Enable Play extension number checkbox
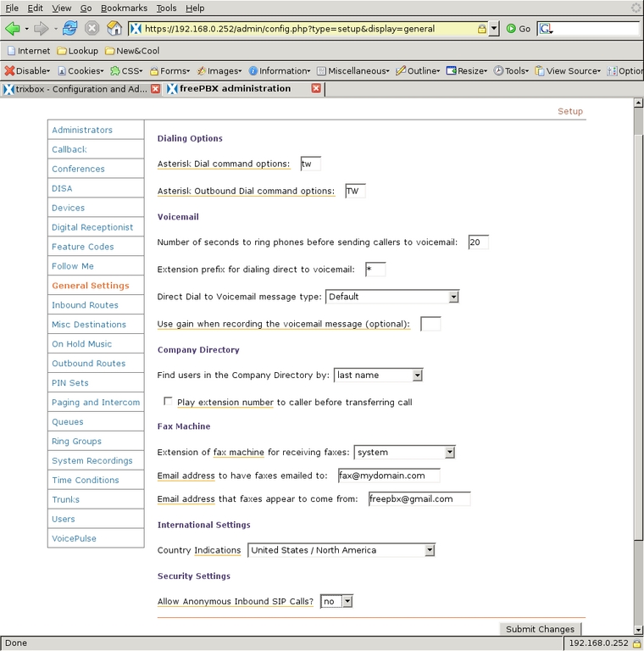 point(169,402)
